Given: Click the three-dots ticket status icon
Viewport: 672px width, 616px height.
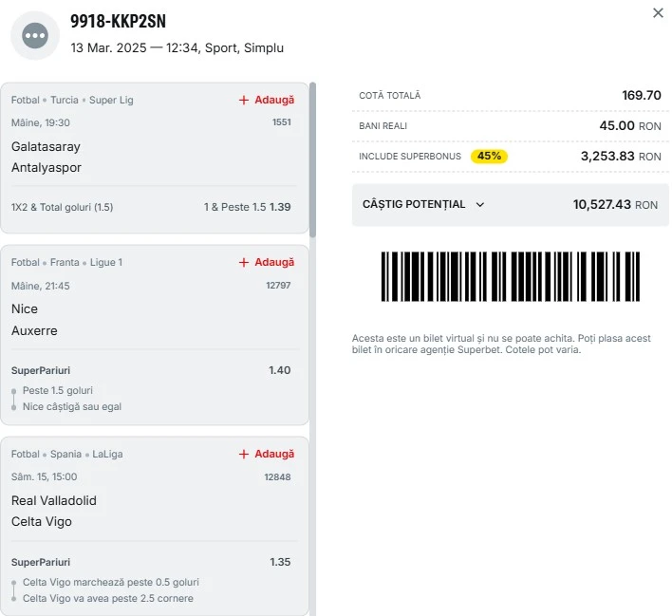Looking at the screenshot, I should pyautogui.click(x=35, y=35).
